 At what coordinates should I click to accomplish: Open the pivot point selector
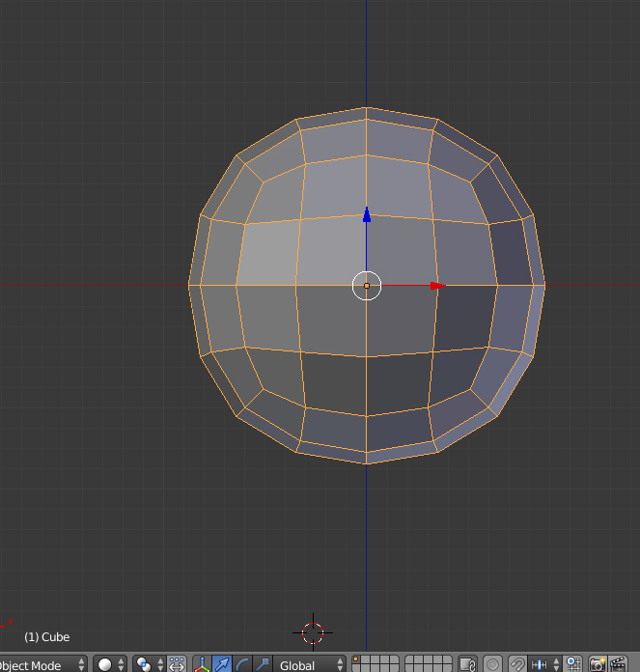tap(149, 664)
